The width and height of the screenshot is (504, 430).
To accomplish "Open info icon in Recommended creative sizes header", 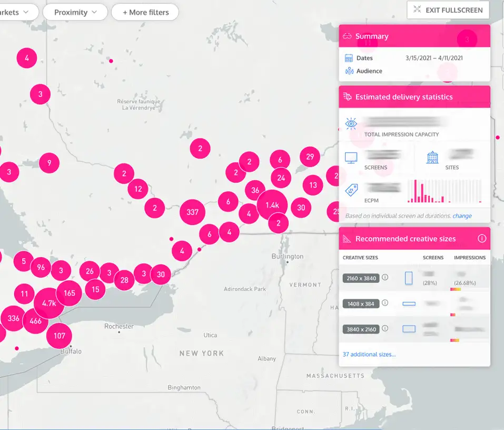I will pyautogui.click(x=482, y=239).
